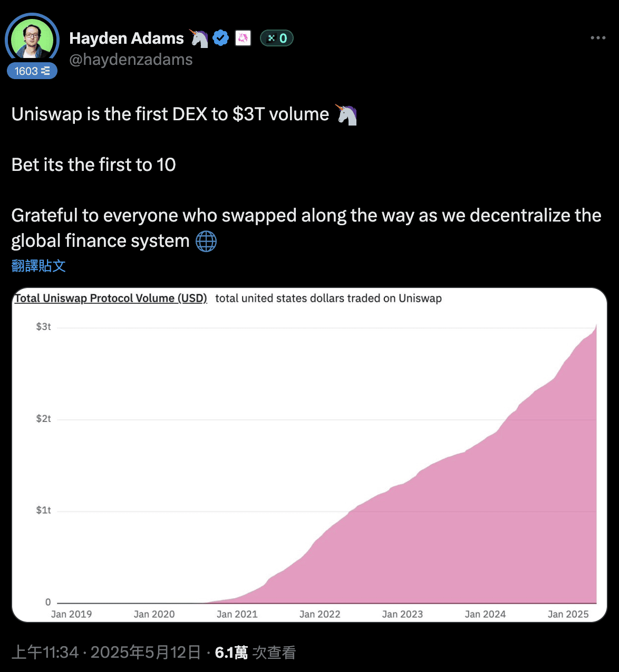Viewport: 619px width, 672px height.
Task: Click the "$1t" y-axis label
Action: tap(43, 510)
